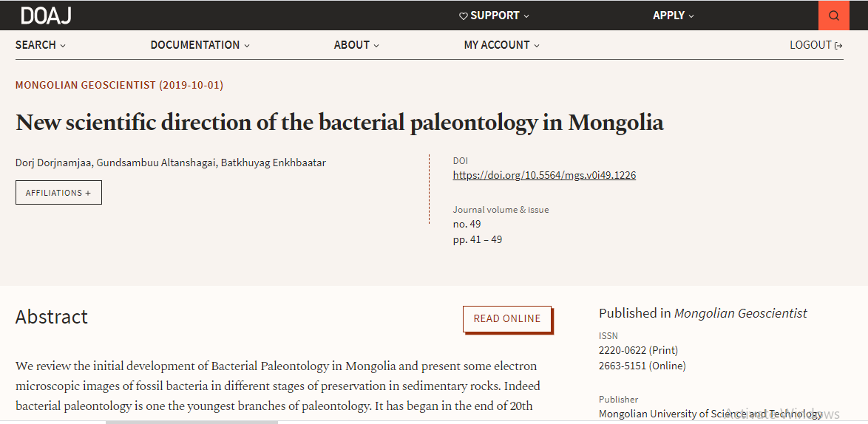This screenshot has width=868, height=424.
Task: Click the DOAJ logo
Action: pos(46,16)
